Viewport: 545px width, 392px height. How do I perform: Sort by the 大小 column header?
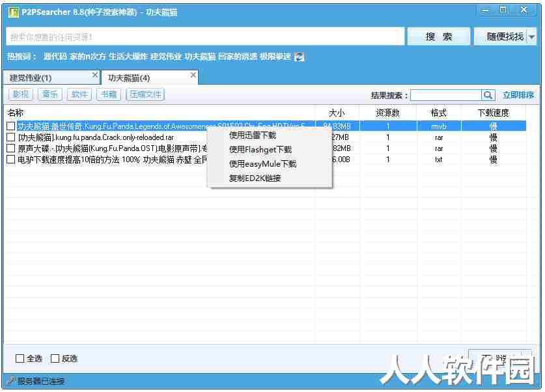tap(337, 113)
